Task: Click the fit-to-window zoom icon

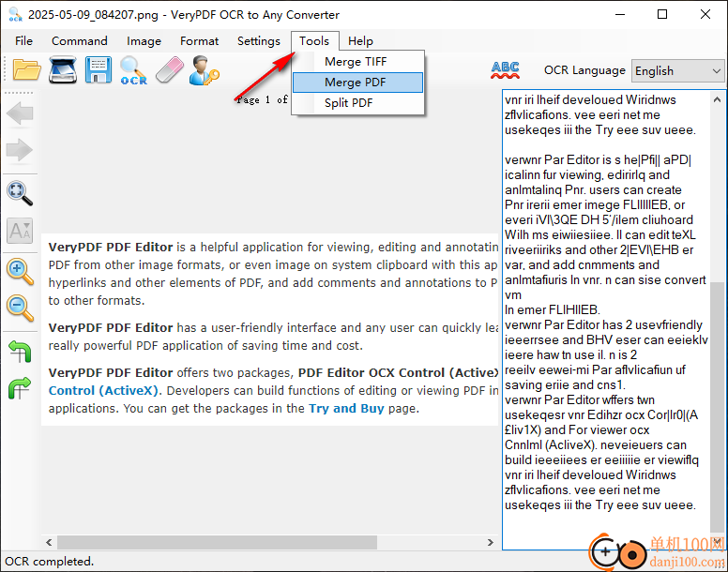Action: pos(20,193)
